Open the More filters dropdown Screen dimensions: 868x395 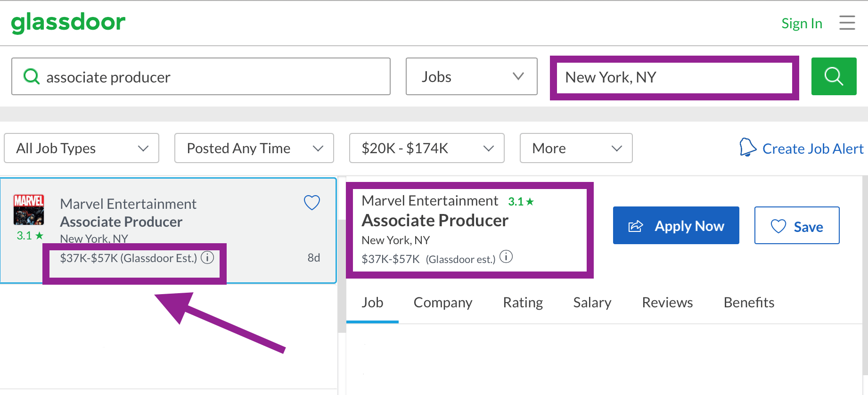coord(576,148)
